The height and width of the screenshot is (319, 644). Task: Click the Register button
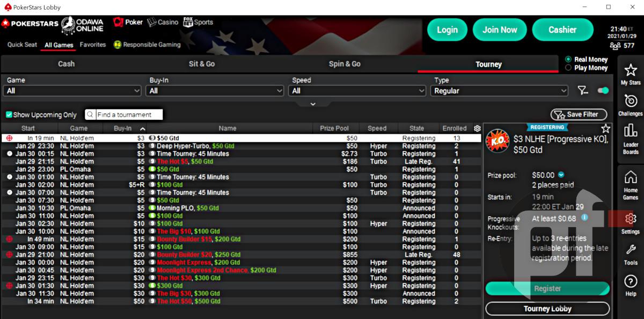(x=547, y=288)
